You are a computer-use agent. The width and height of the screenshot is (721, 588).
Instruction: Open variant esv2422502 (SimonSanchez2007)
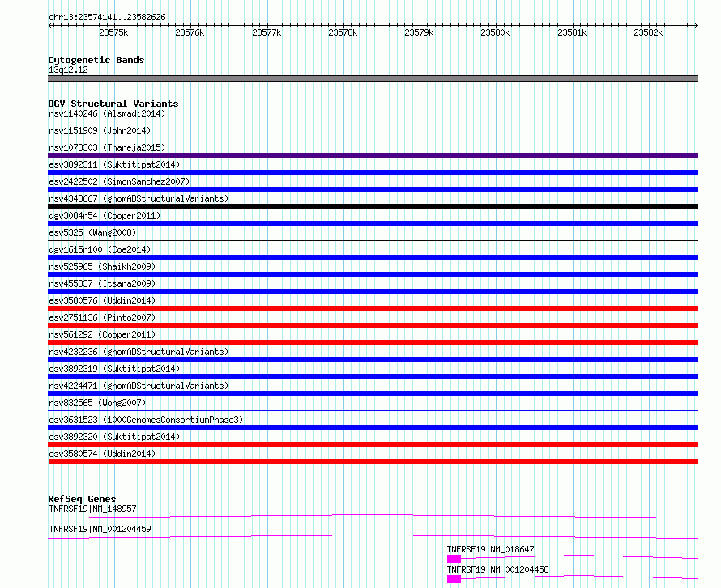[119, 181]
